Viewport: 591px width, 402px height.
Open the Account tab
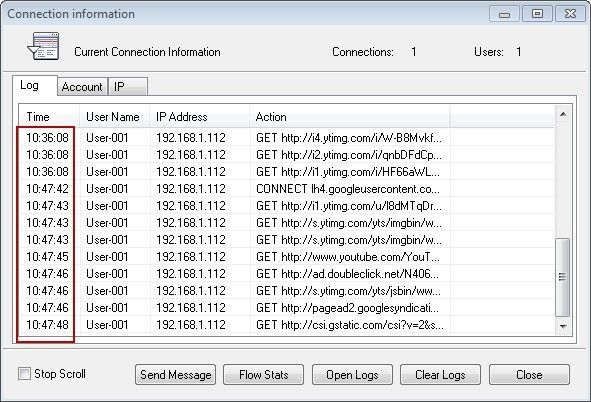(x=82, y=87)
